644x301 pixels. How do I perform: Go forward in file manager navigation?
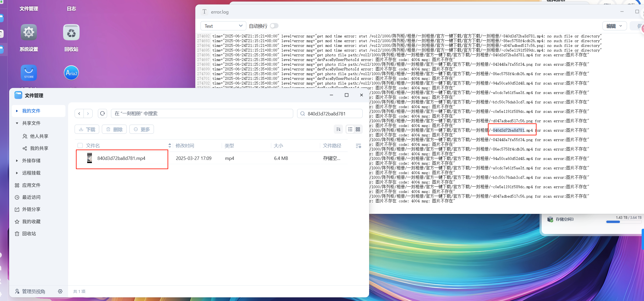(x=88, y=114)
